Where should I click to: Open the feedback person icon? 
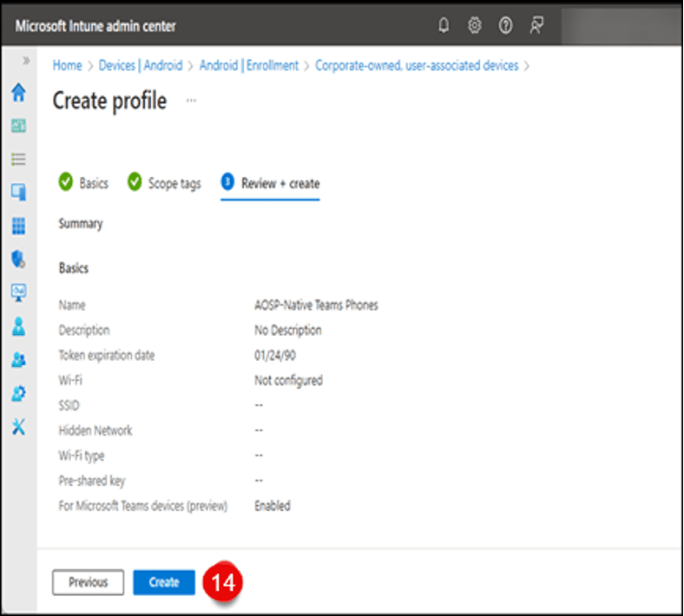tap(536, 26)
